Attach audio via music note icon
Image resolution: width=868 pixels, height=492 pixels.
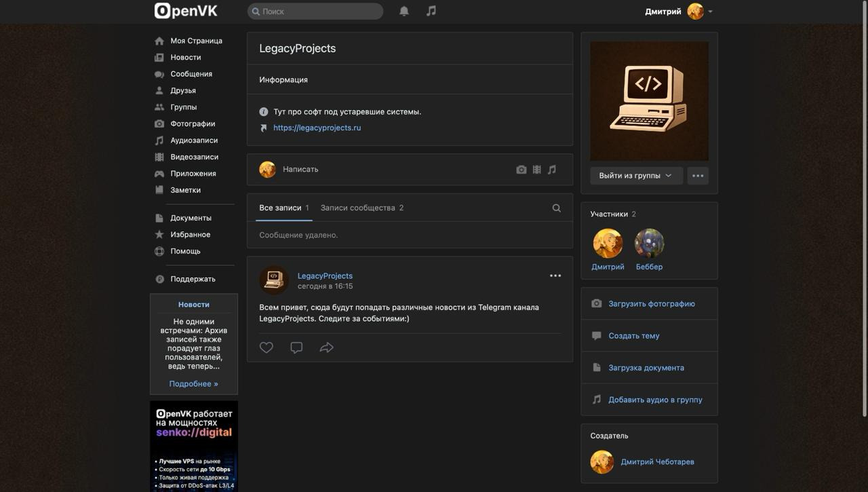click(x=552, y=170)
